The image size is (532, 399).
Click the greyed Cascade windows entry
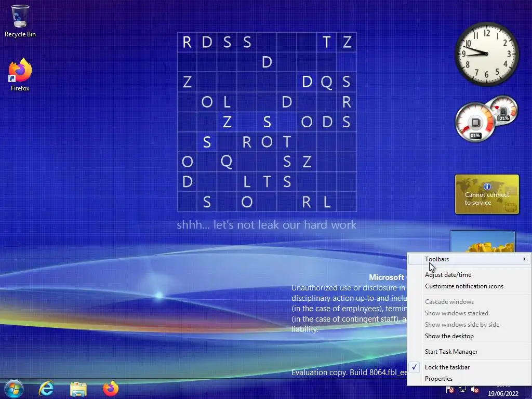click(469, 302)
